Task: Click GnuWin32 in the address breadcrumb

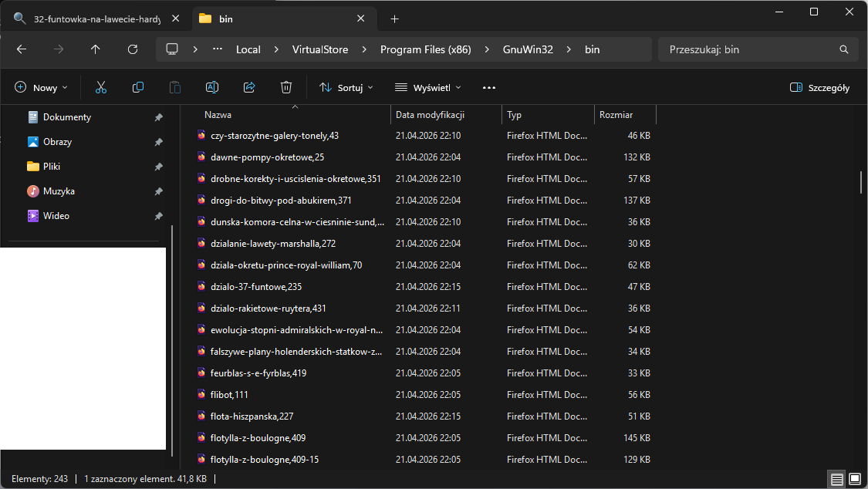Action: (528, 49)
